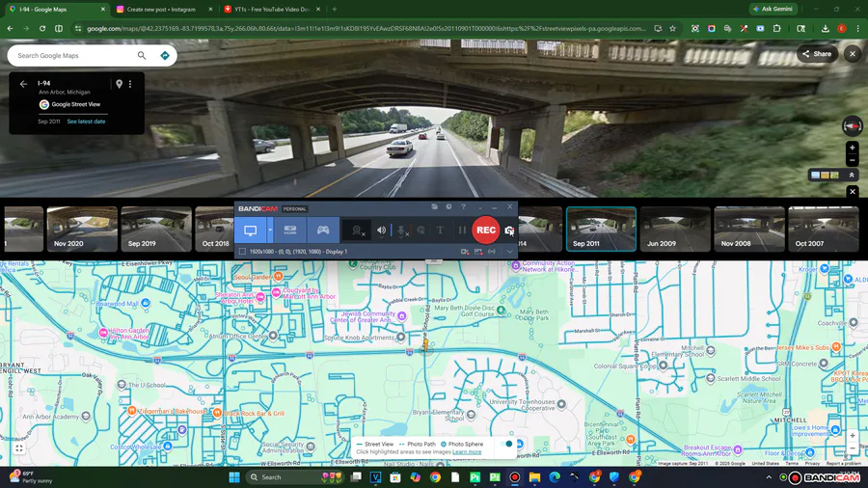Expand Bandicam panel with bottom chevron
Screen dimensions: 868x488
(509, 252)
